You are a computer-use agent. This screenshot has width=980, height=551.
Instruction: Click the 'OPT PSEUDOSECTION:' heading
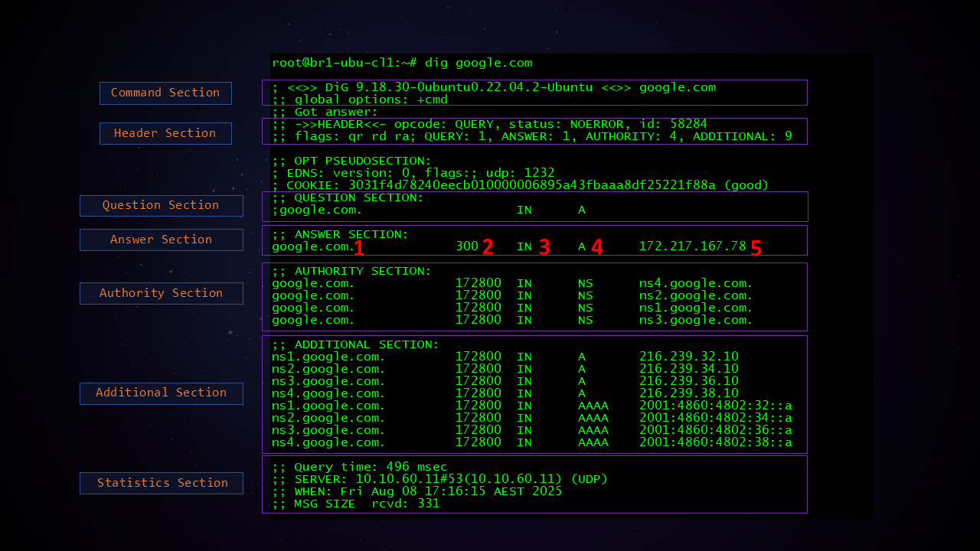pyautogui.click(x=352, y=161)
